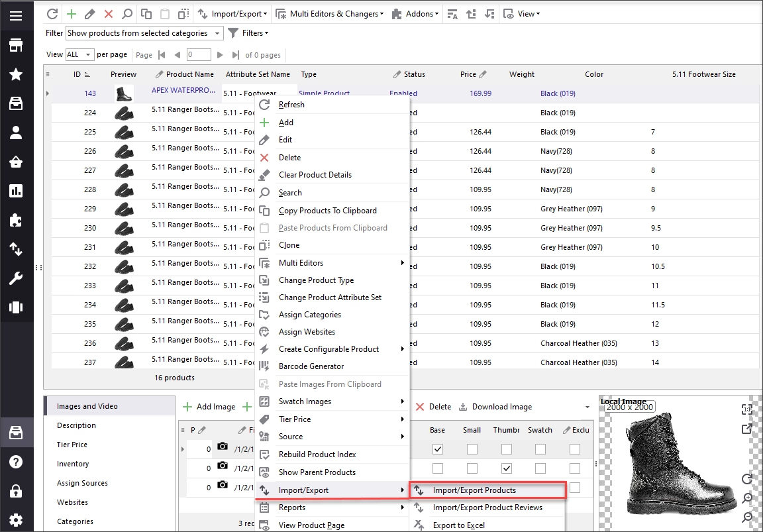Choose Barcode Generator in the context menu
This screenshot has width=763, height=532.
(333, 366)
